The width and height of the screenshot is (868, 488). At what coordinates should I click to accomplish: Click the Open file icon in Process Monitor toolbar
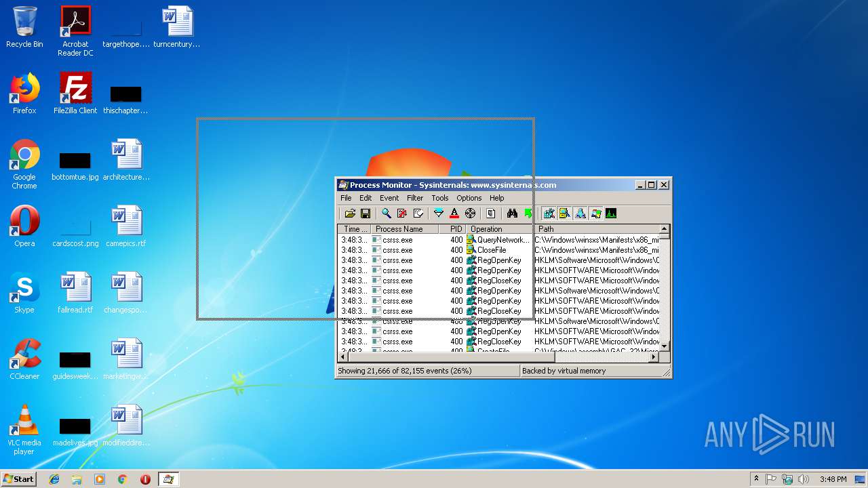tap(350, 213)
